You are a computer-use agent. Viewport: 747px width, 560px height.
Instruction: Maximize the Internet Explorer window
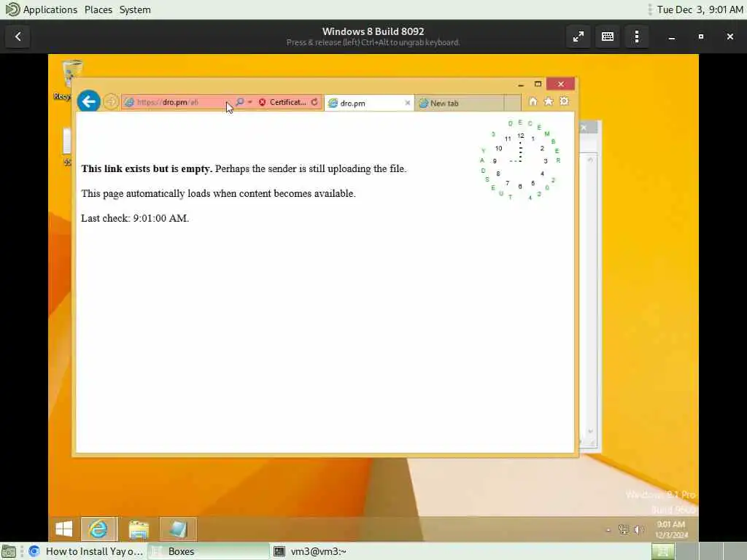538,85
